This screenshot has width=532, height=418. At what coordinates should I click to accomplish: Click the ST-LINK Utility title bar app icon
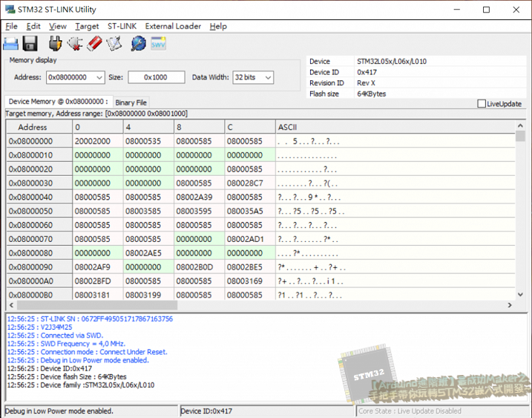10,9
